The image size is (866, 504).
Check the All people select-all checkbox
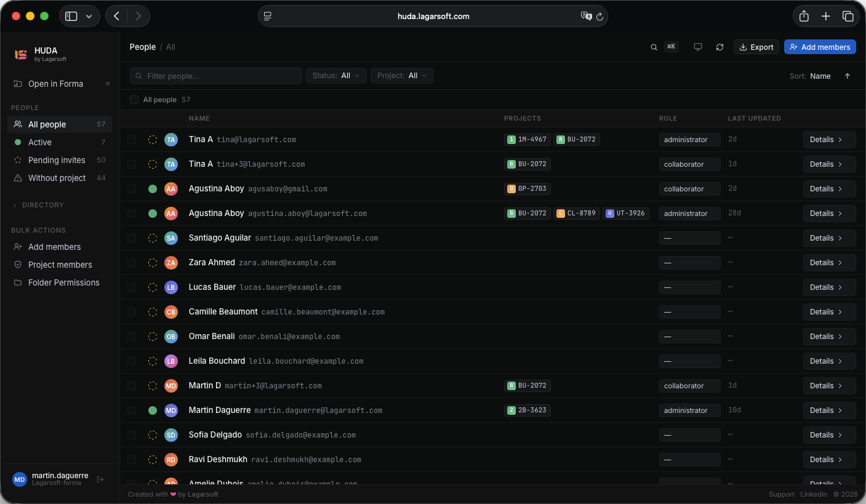pyautogui.click(x=134, y=100)
